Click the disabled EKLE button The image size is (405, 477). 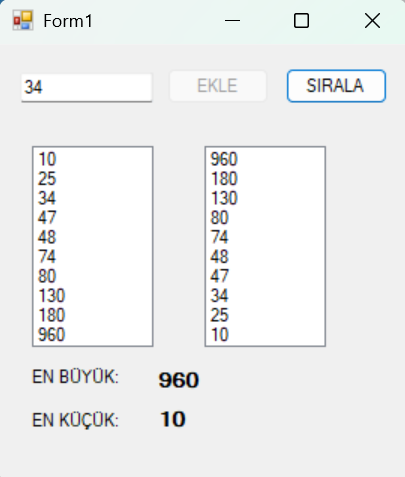point(218,86)
